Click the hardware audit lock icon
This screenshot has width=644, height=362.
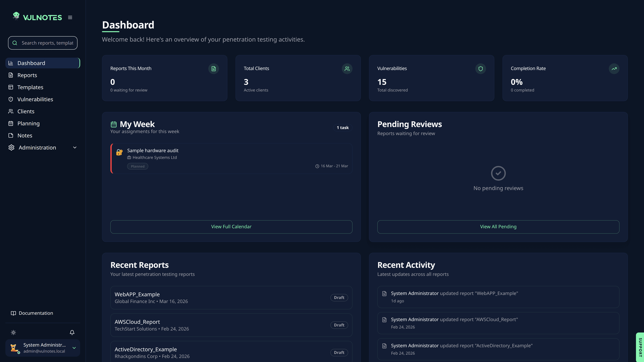pyautogui.click(x=120, y=152)
